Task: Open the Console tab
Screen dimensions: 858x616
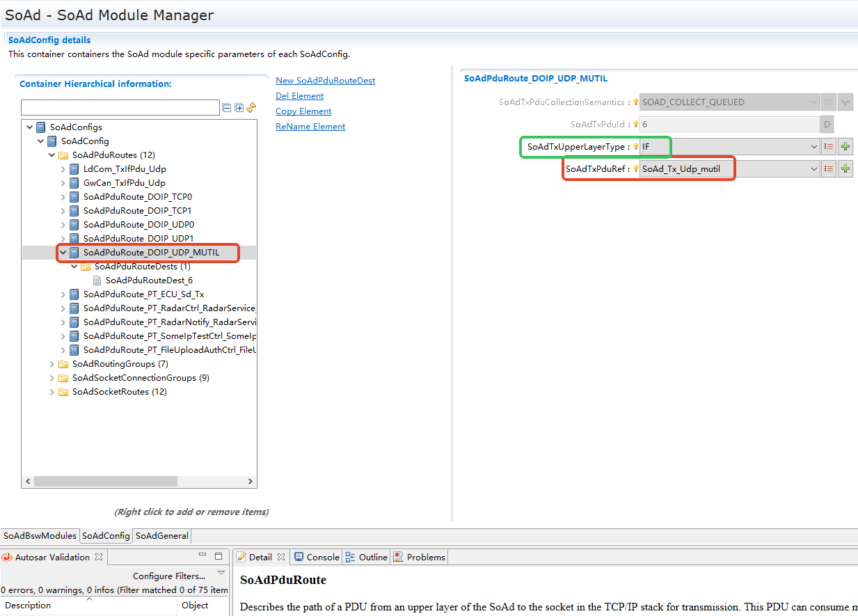Action: click(317, 557)
